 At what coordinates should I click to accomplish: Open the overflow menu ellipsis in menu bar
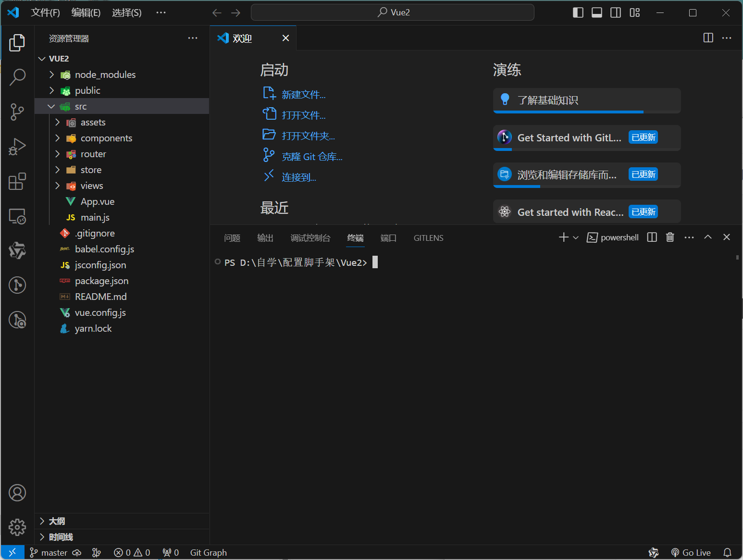click(x=161, y=12)
